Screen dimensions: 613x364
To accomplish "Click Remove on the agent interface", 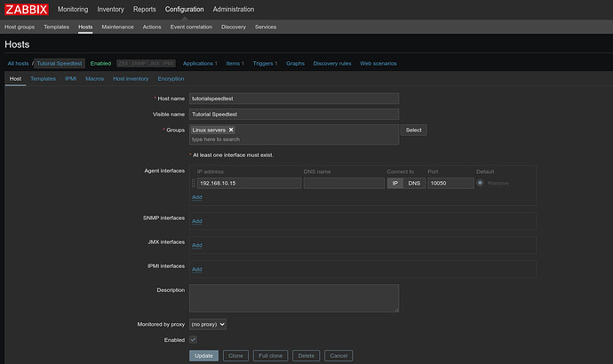I will 498,183.
